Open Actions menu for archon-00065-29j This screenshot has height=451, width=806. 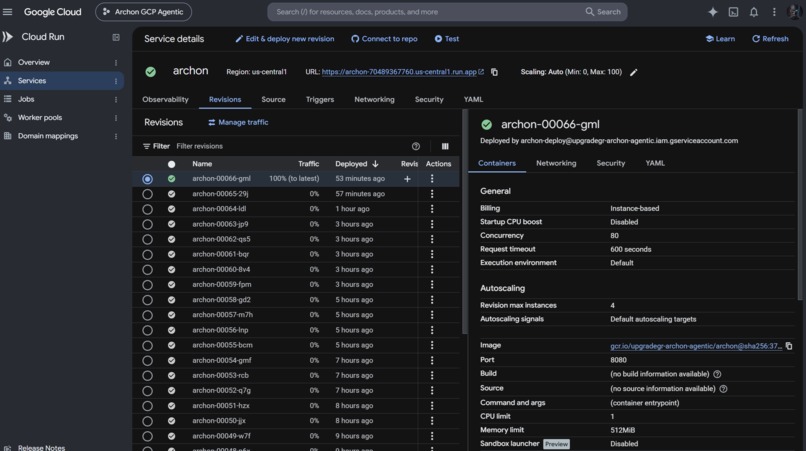[432, 194]
